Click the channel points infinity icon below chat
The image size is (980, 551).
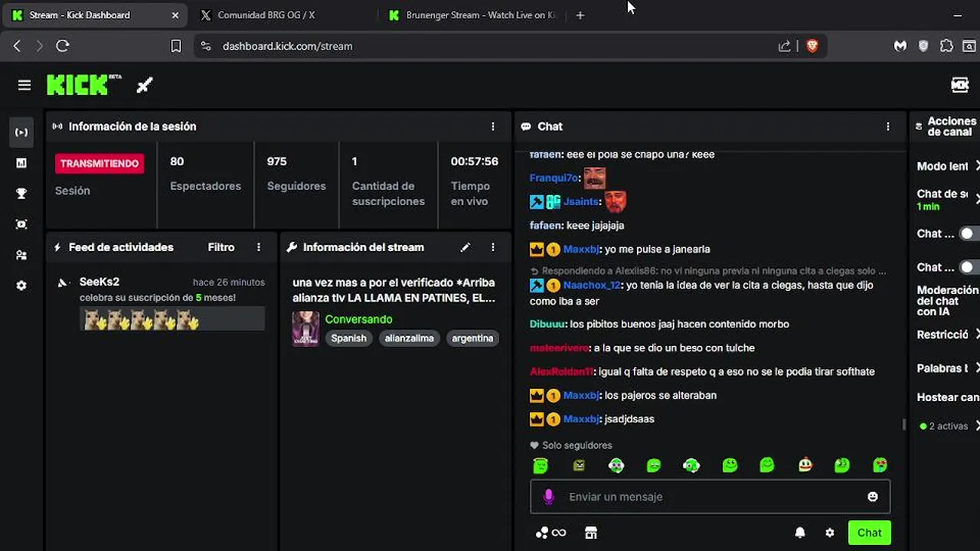[x=551, y=533]
